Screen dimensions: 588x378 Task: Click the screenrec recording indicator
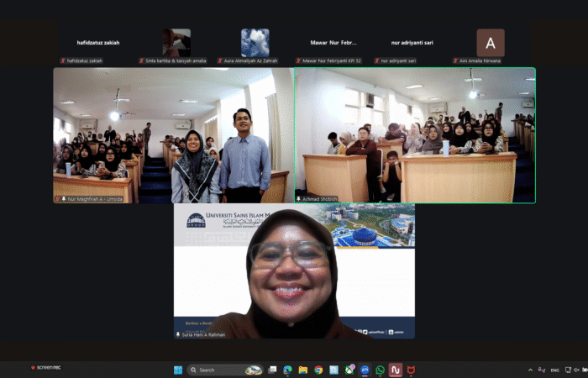tap(45, 368)
